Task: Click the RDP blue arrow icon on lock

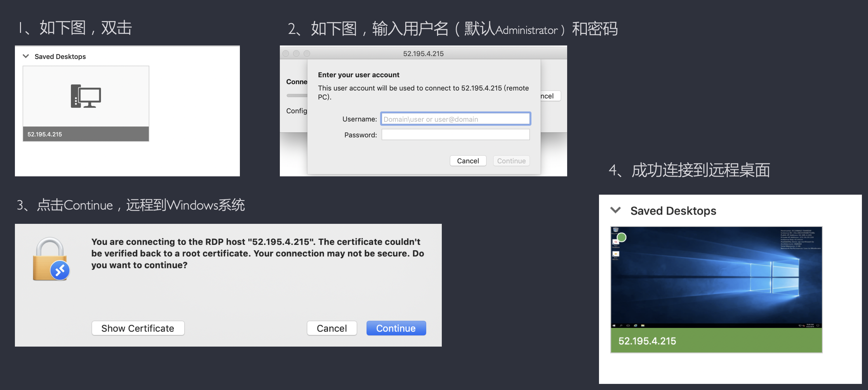Action: click(59, 273)
